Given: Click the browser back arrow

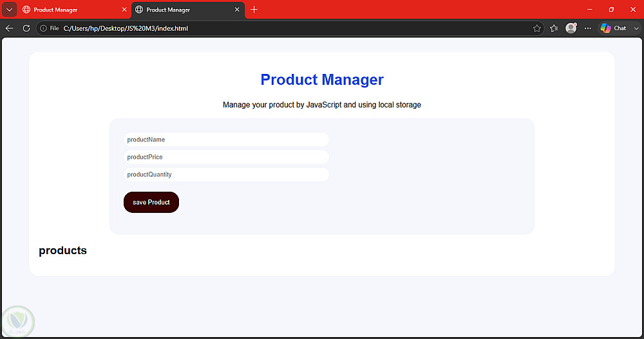Looking at the screenshot, I should [10, 28].
